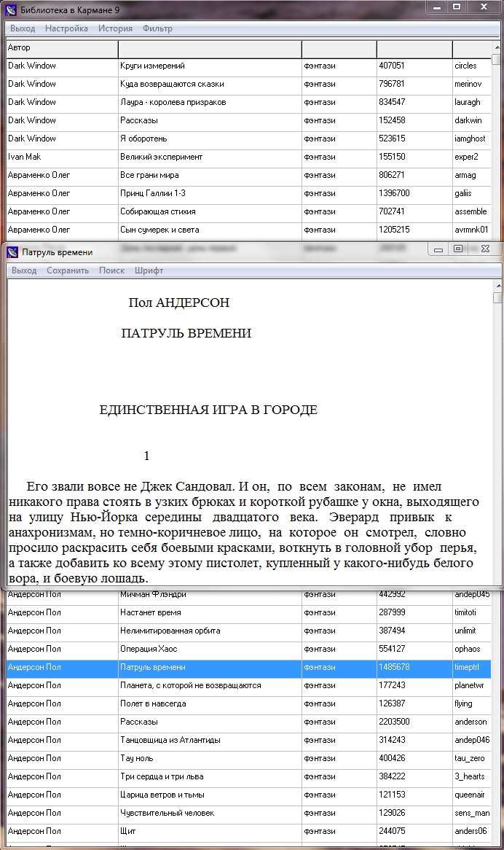Click the library window title icon
504x850 pixels.
pyautogui.click(x=12, y=9)
